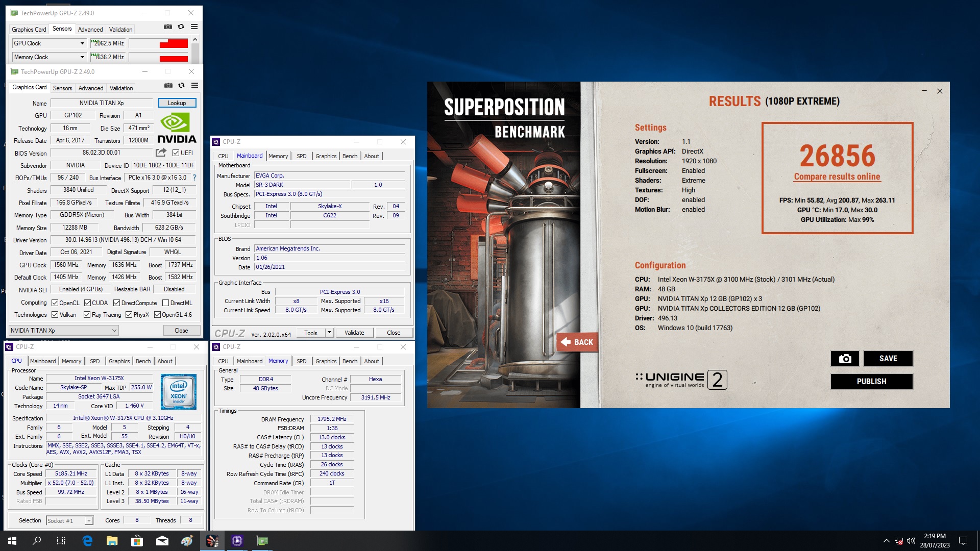Click the GPU-Z screenshot camera icon in Graphics Card window
The width and height of the screenshot is (980, 551).
[168, 85]
